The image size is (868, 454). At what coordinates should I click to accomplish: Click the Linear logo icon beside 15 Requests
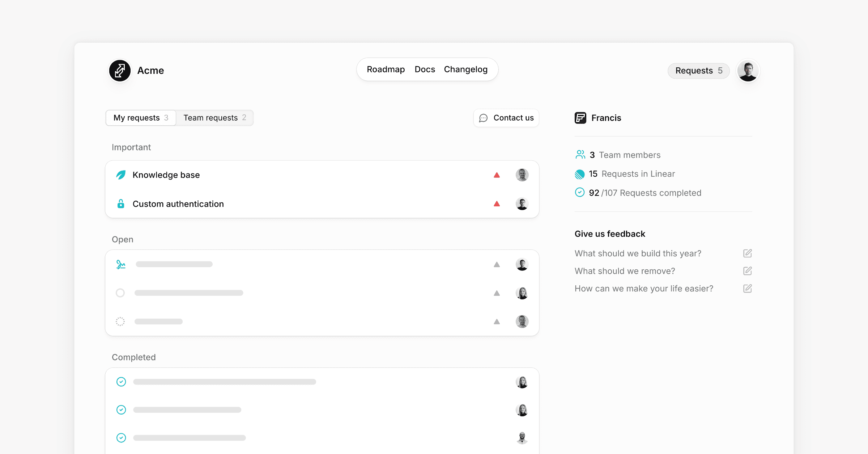tap(579, 174)
